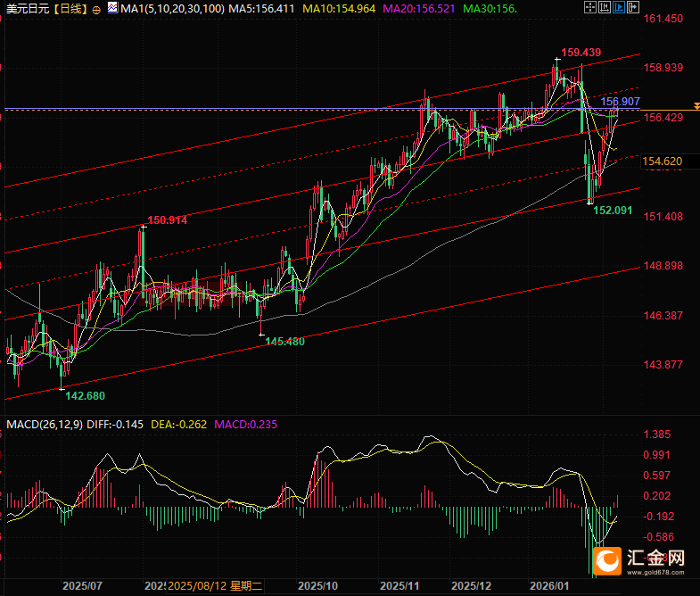Screen dimensions: 700x596
Task: Select the 2025/08/12 date tooltip
Action: coord(215,585)
